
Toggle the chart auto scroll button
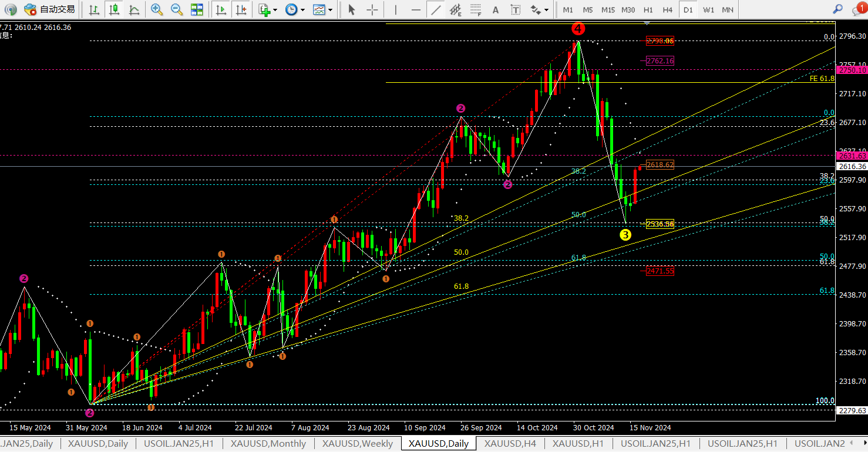click(221, 9)
